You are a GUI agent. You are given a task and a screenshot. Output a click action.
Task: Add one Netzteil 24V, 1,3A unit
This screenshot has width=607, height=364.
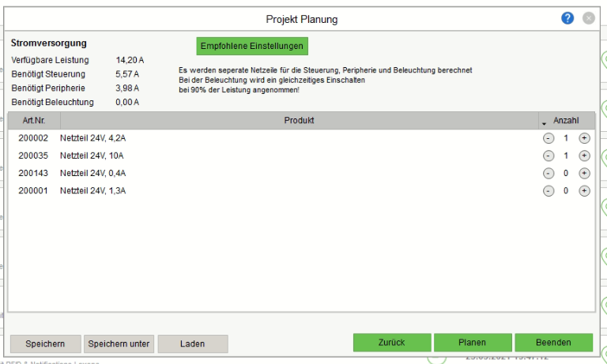[x=584, y=190]
